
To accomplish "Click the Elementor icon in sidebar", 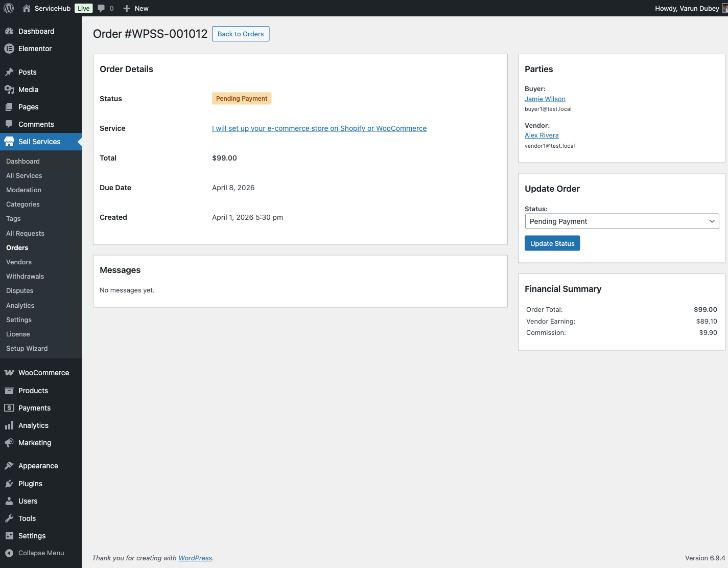I will (x=9, y=49).
